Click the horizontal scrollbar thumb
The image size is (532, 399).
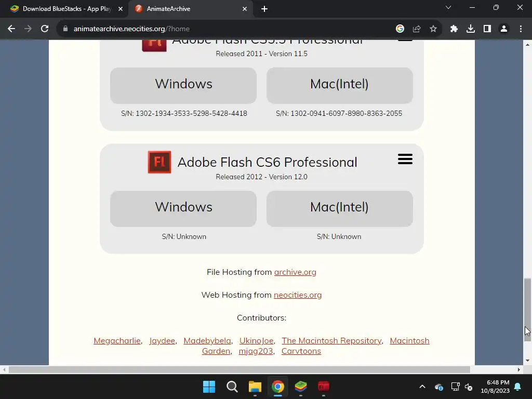click(239, 369)
